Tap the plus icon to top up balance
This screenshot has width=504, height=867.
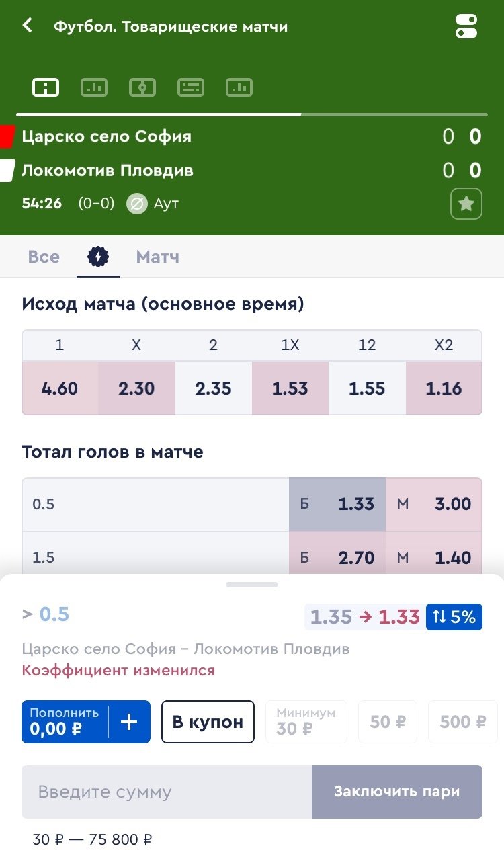click(128, 722)
